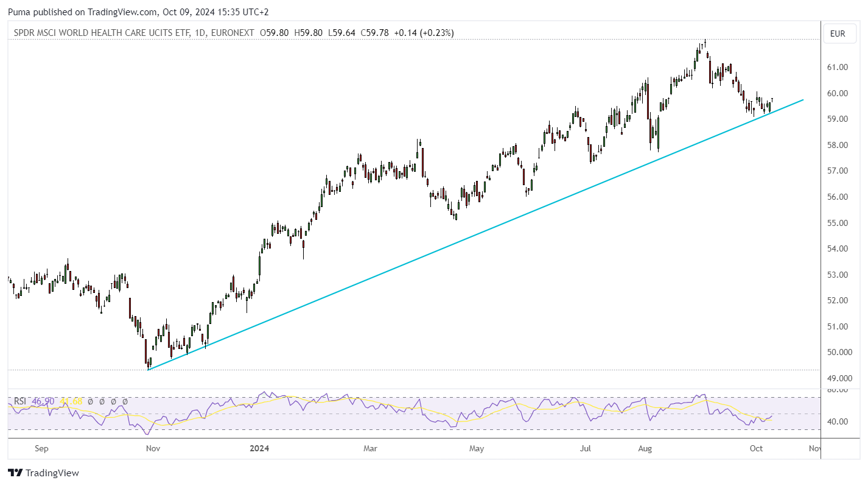Click the 2024 time axis label
Image resolution: width=868 pixels, height=486 pixels.
tap(259, 449)
